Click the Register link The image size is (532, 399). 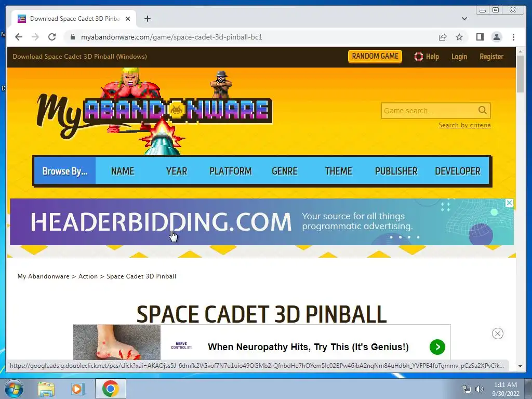click(491, 57)
